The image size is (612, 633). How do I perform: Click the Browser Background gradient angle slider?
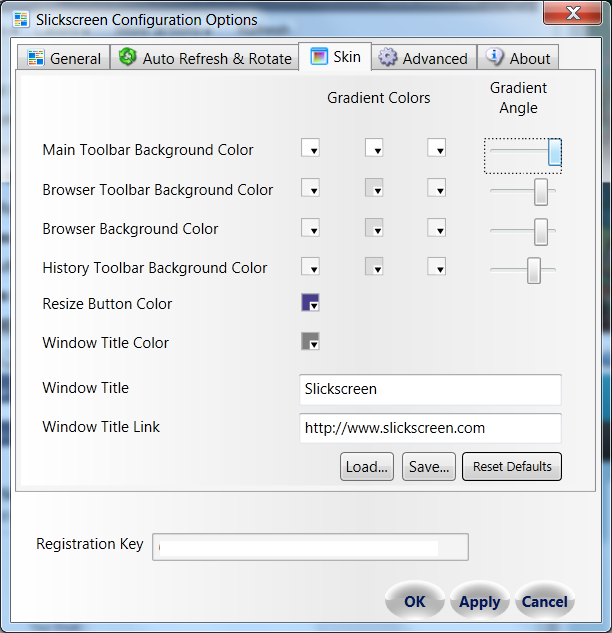pyautogui.click(x=523, y=231)
